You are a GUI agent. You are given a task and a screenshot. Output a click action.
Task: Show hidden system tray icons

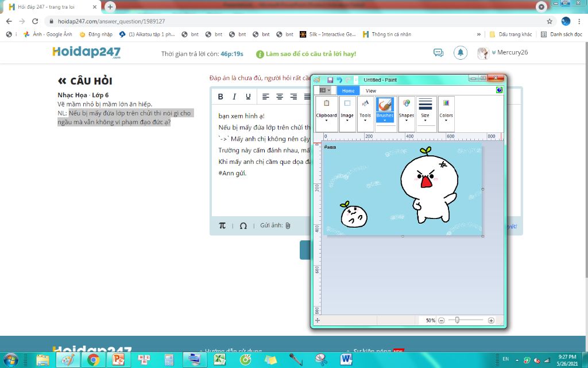pos(517,360)
